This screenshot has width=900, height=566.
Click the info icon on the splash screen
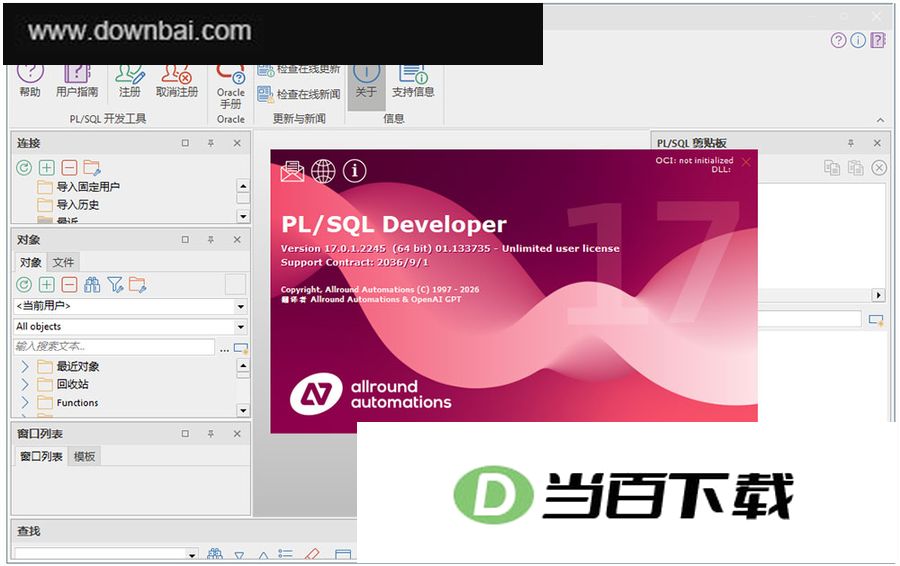tap(355, 170)
